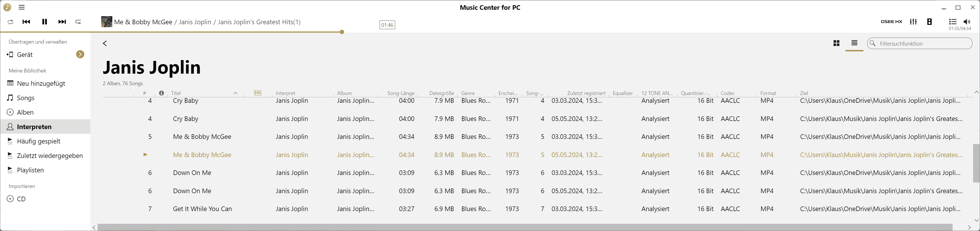
Task: Click Janis Joplin in the now-playing title
Action: [x=195, y=22]
